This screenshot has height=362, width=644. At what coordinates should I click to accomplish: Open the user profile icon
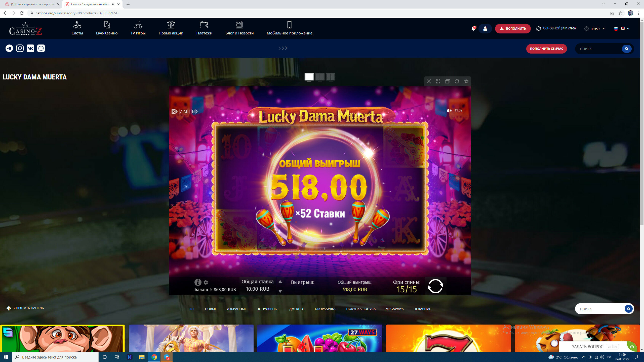[x=485, y=29]
